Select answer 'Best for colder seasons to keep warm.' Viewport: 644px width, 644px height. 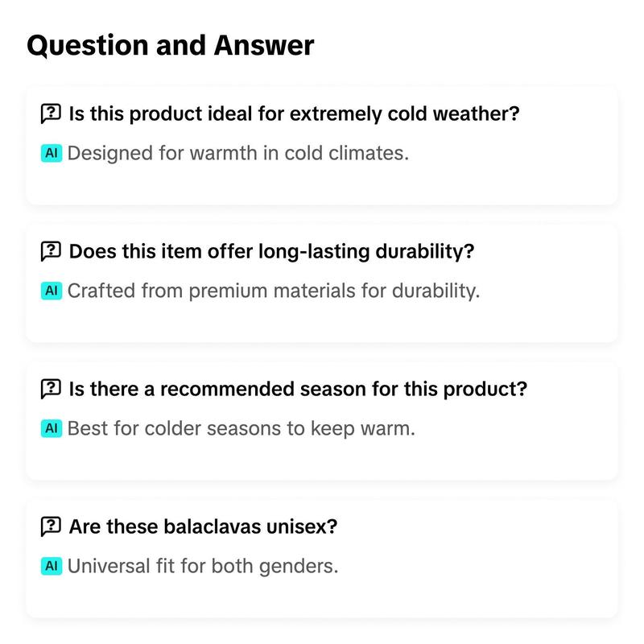tap(241, 428)
